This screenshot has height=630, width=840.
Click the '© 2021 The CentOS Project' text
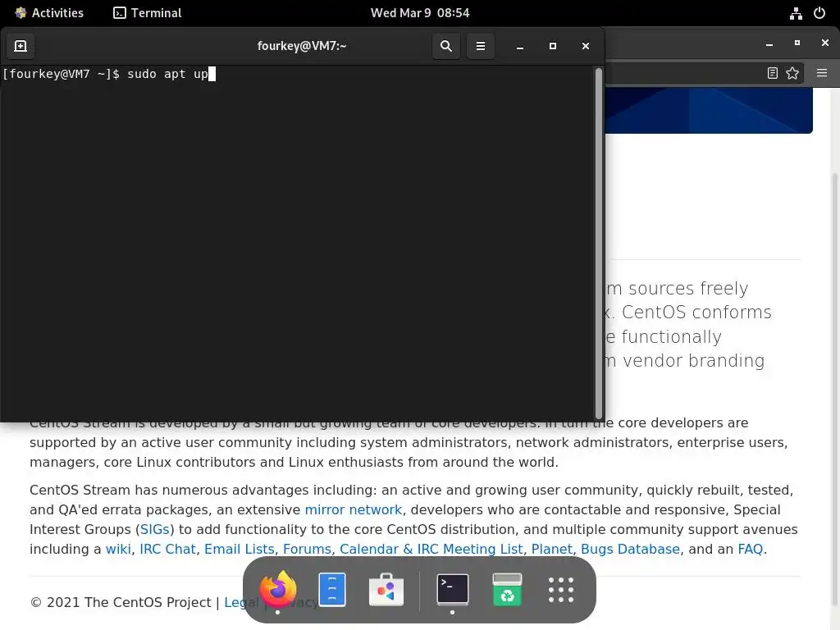121,602
